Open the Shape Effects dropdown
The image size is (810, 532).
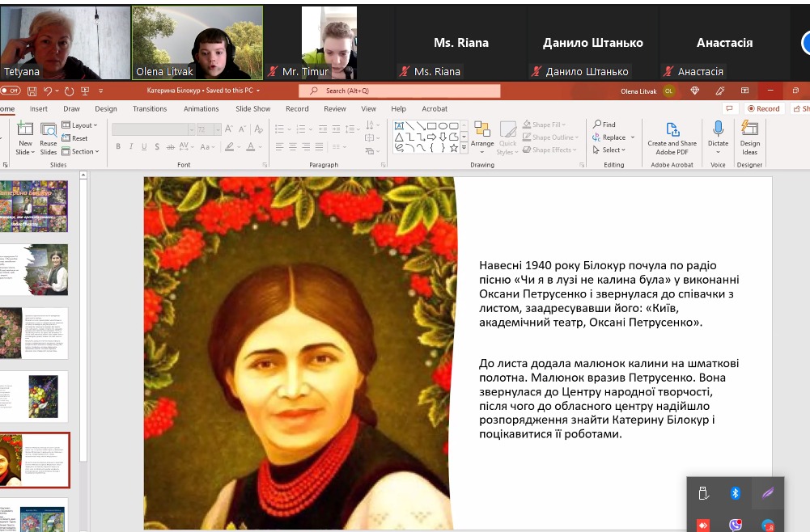[x=550, y=150]
